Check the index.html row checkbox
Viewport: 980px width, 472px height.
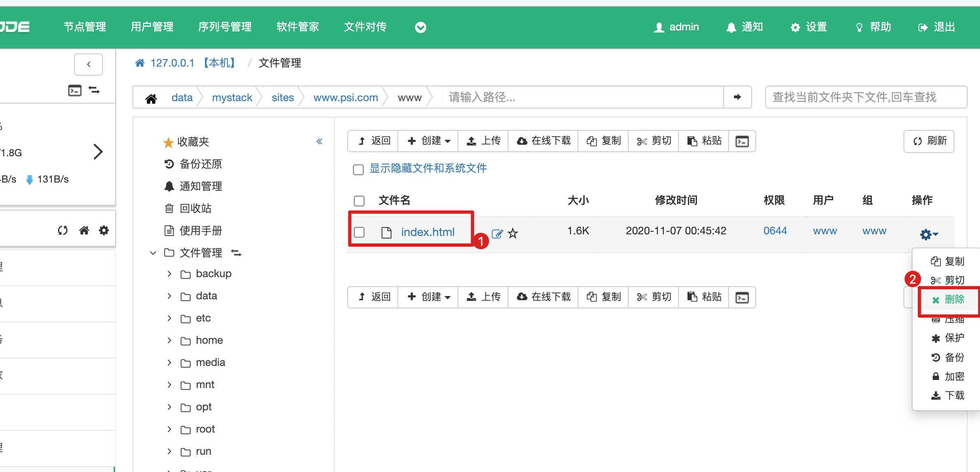click(x=359, y=232)
